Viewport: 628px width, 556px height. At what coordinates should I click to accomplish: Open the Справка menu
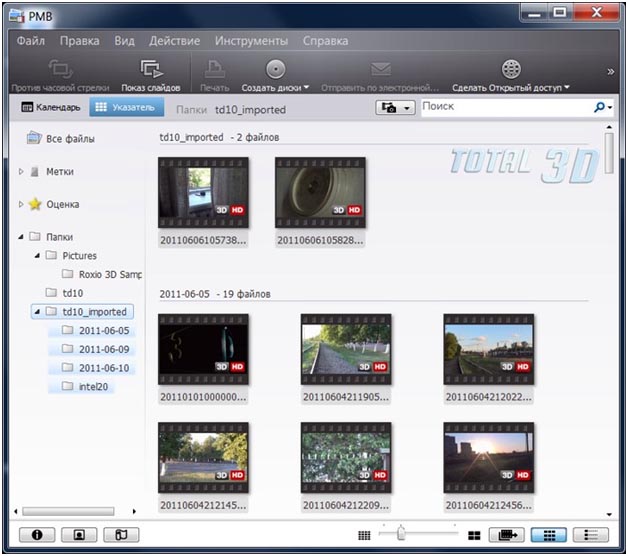pos(325,41)
